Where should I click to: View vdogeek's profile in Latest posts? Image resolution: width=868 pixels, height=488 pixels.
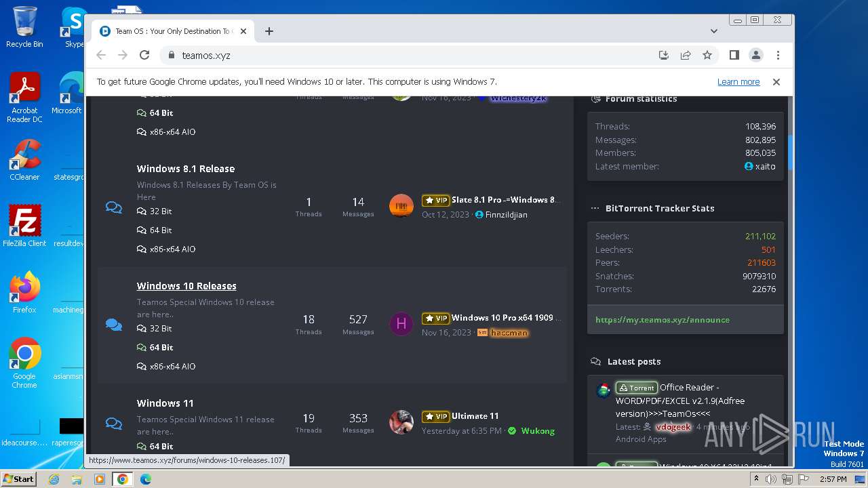point(673,427)
